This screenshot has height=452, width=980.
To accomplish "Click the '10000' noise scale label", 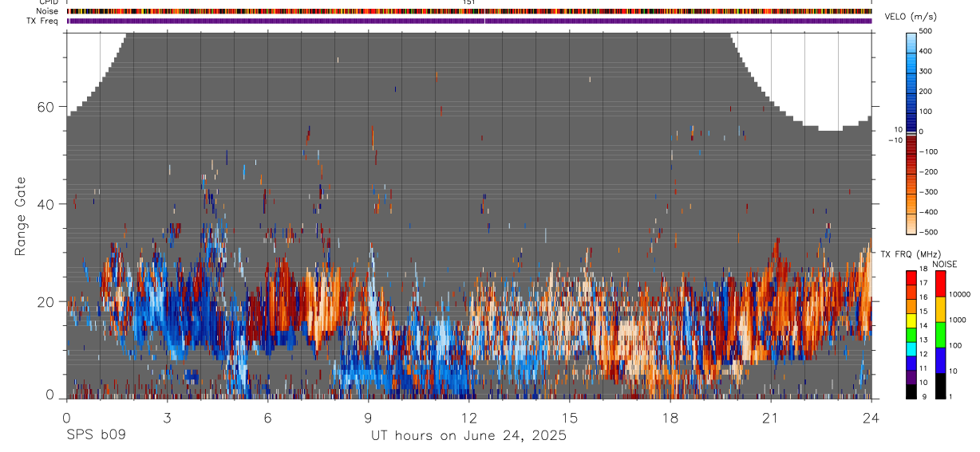I will 959,294.
